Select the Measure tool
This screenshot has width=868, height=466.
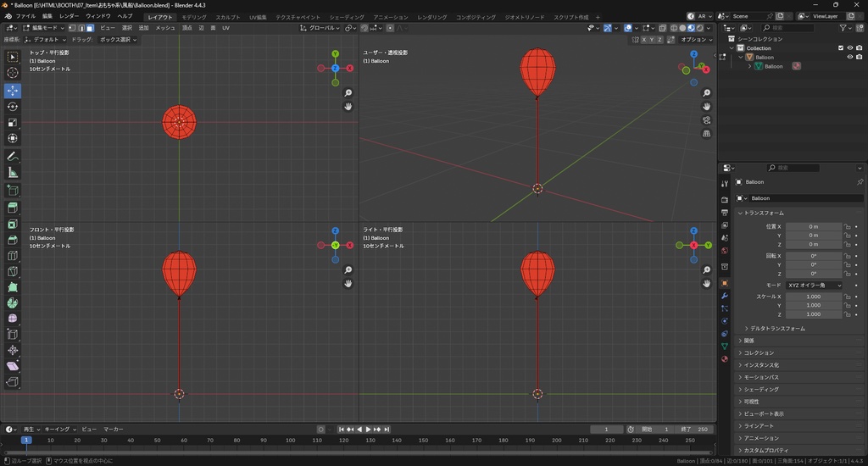(12, 173)
